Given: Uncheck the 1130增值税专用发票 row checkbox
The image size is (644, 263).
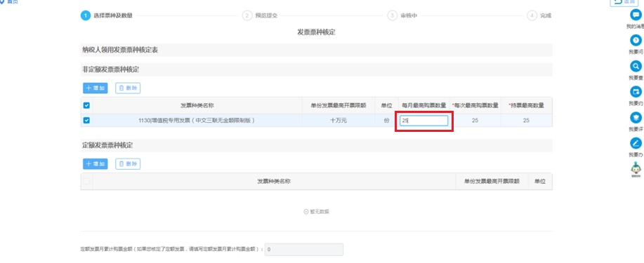Looking at the screenshot, I should 86,120.
